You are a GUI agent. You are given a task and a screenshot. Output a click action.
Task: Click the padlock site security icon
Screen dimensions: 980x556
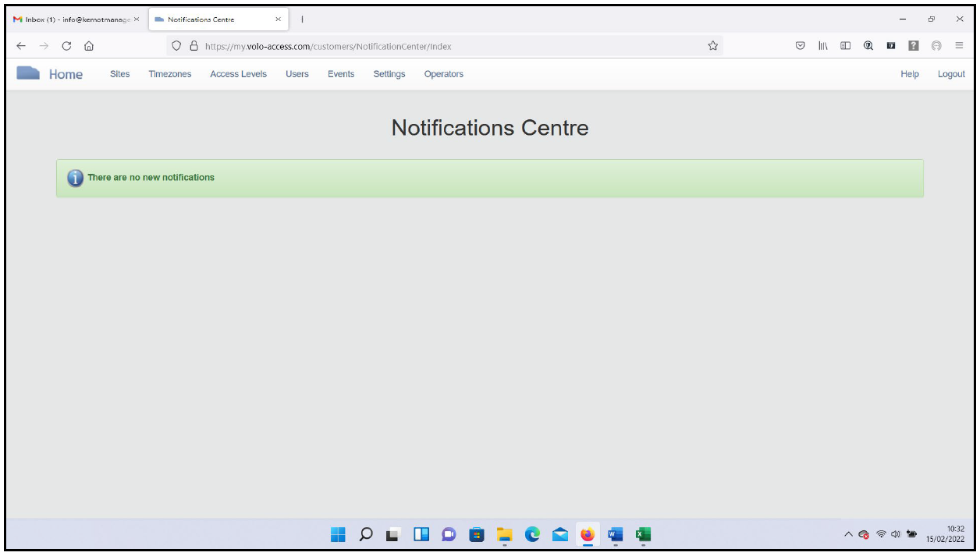(194, 45)
